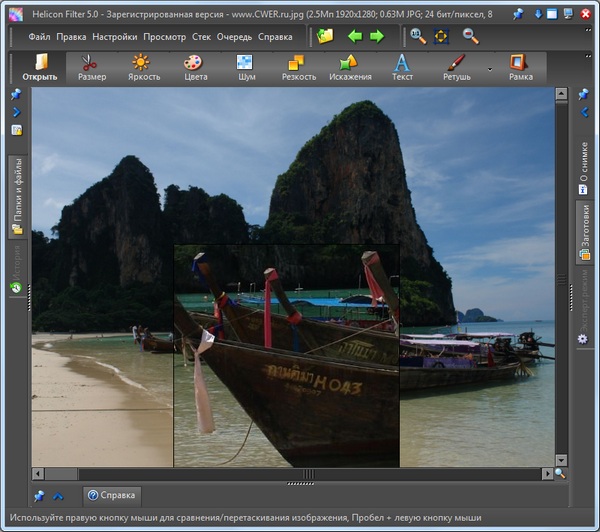Toggle the bottom panel pin

(39, 495)
